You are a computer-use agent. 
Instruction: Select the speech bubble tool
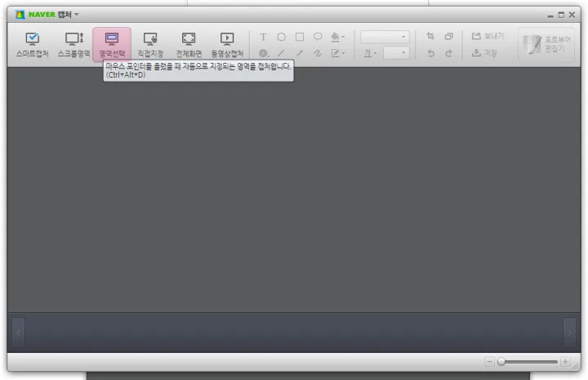coord(318,37)
